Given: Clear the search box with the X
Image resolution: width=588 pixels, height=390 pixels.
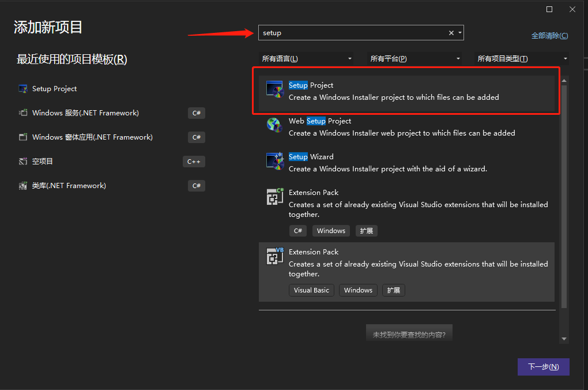Looking at the screenshot, I should point(451,33).
